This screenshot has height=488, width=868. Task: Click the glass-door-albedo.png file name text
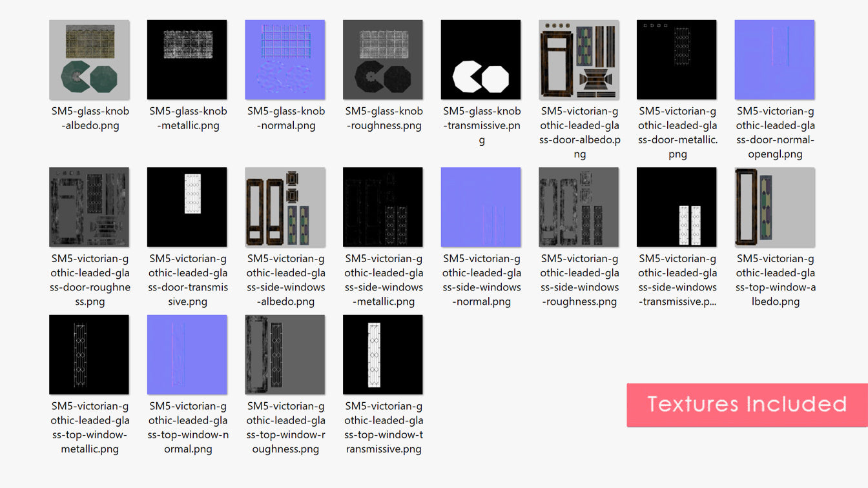(x=580, y=132)
